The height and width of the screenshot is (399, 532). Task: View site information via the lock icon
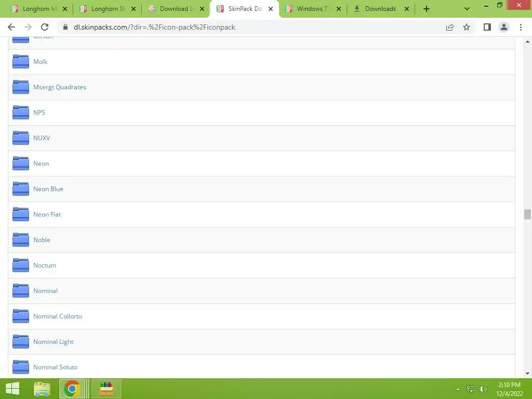65,27
